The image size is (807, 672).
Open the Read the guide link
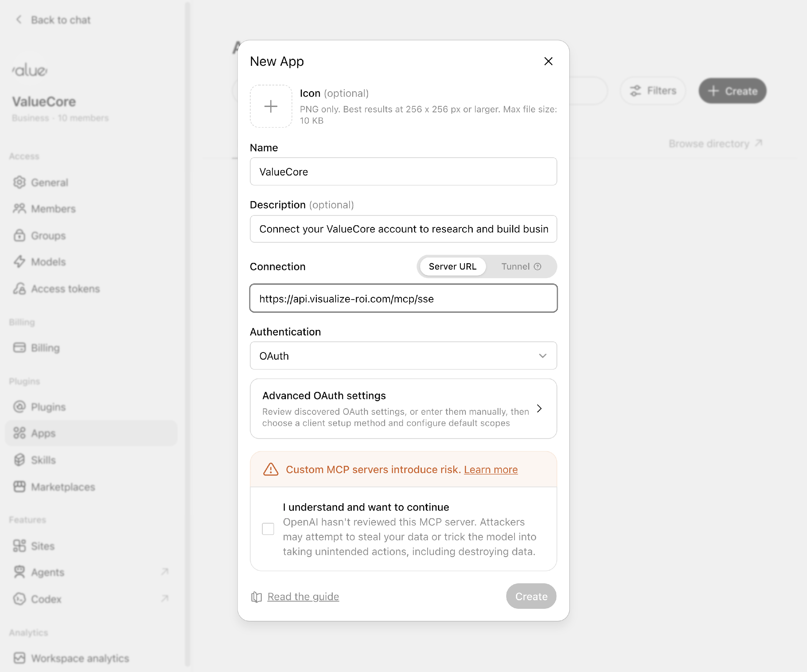tap(303, 596)
